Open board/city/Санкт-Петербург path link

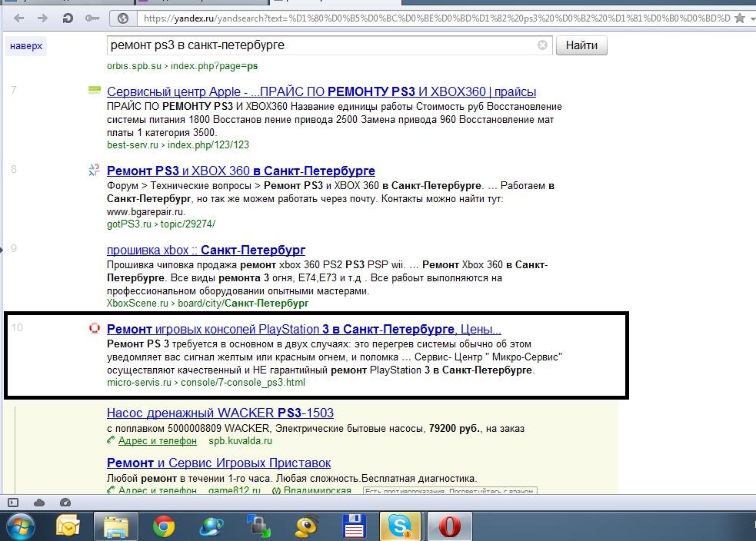point(243,303)
